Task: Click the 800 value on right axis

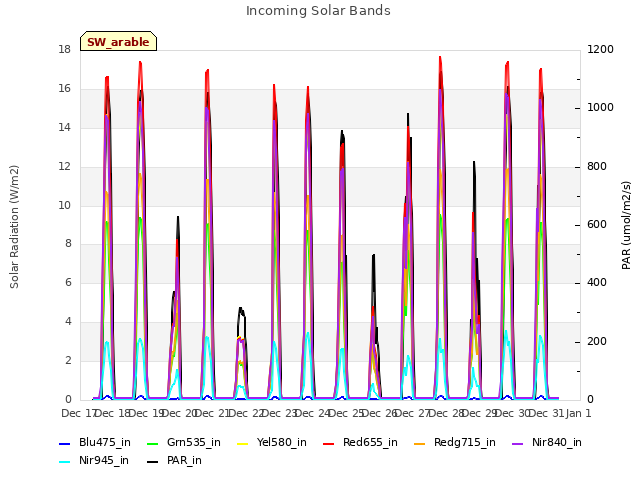Action: [x=597, y=167]
